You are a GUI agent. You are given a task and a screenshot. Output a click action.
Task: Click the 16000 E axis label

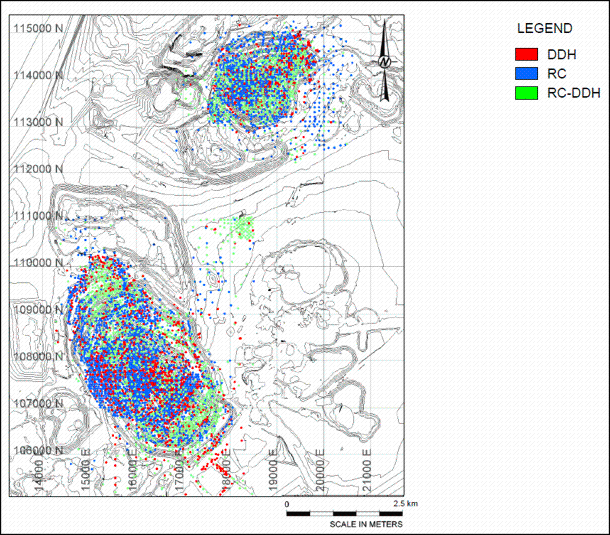coord(133,470)
